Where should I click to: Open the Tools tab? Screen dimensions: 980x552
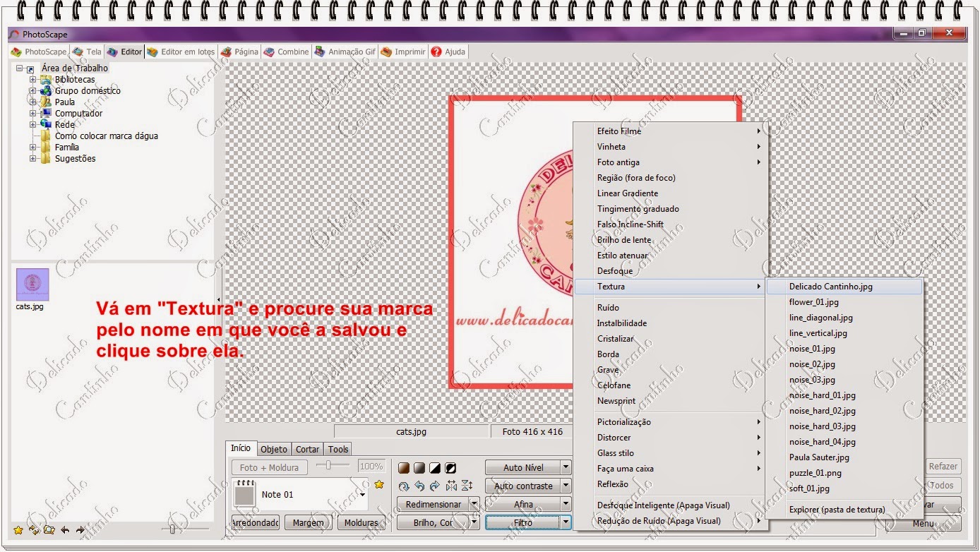coord(338,449)
